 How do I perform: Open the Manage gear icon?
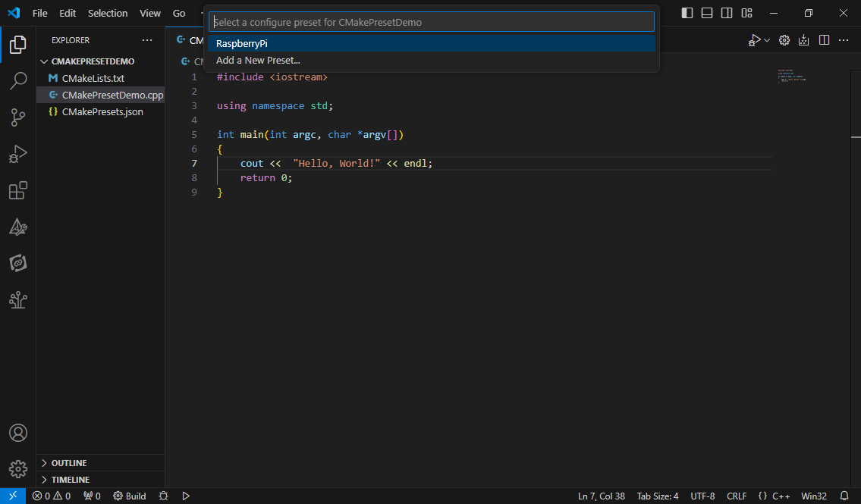coord(17,469)
